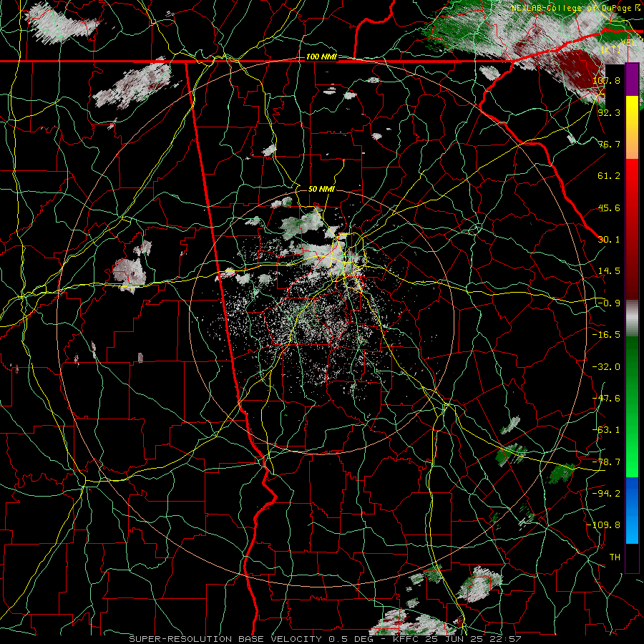The width and height of the screenshot is (644, 644).
Task: Select the 92.3 velocity legend value
Action: pos(609,112)
